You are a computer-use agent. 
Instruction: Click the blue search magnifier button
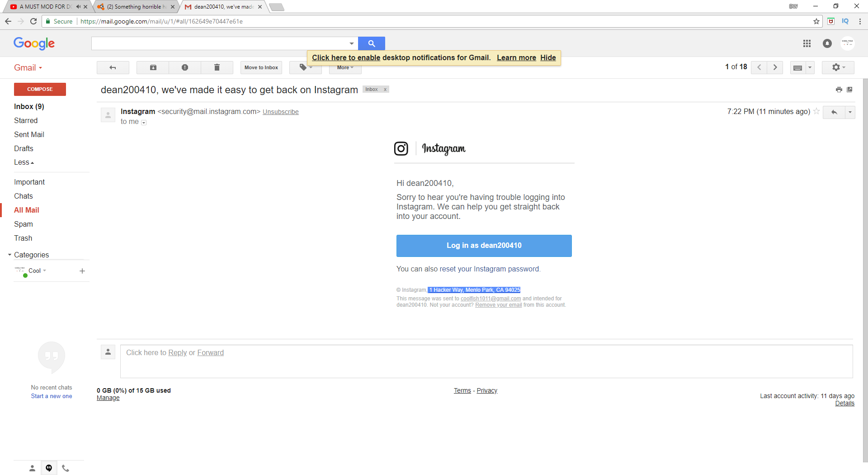372,43
